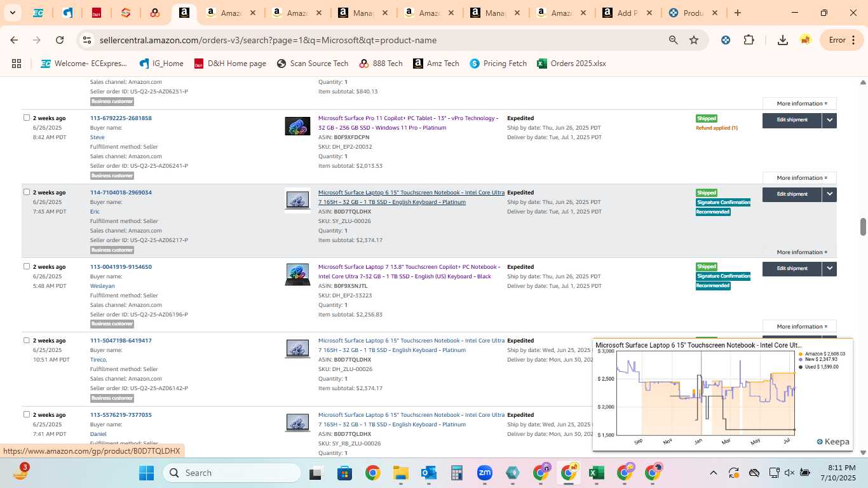Select checkbox for order 114-7104018-2969034
Screen dimensions: 868x488
27,192
